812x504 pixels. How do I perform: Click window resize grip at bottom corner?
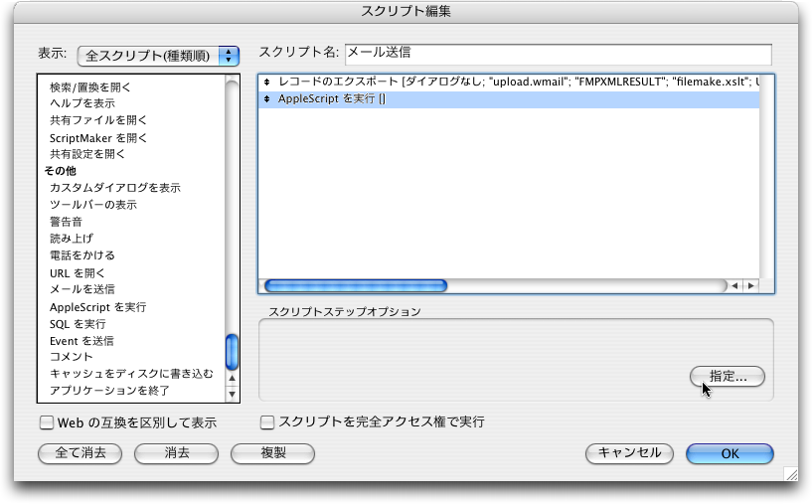[789, 474]
